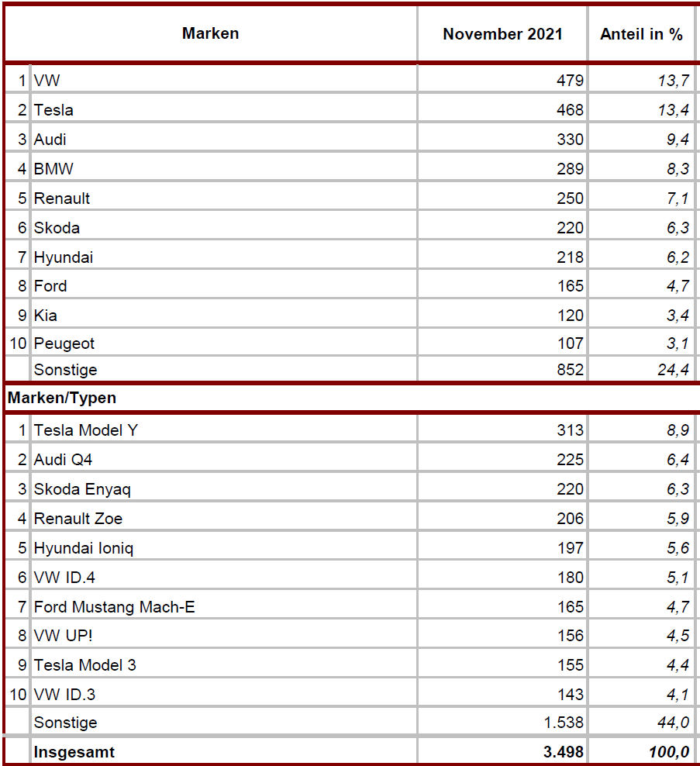
Task: Click the Tesla brand name cell
Action: pos(224,109)
